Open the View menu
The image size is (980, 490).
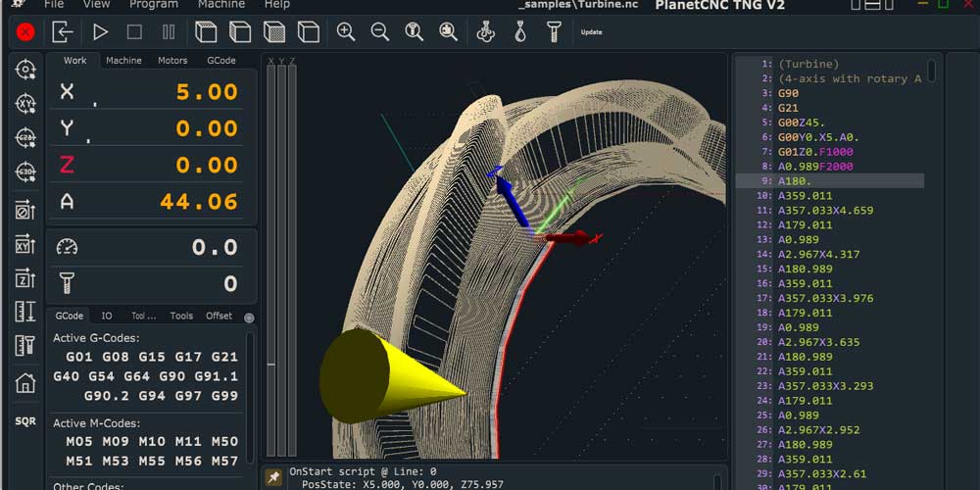click(x=96, y=4)
